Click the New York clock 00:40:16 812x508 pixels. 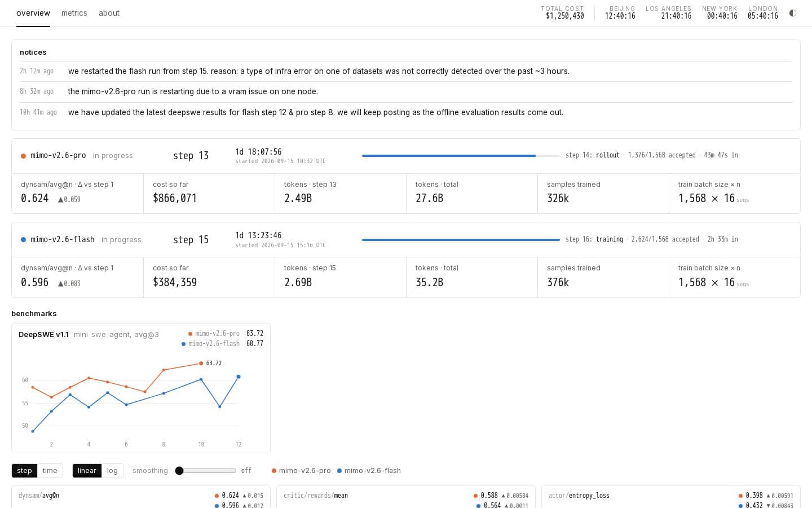(x=722, y=16)
